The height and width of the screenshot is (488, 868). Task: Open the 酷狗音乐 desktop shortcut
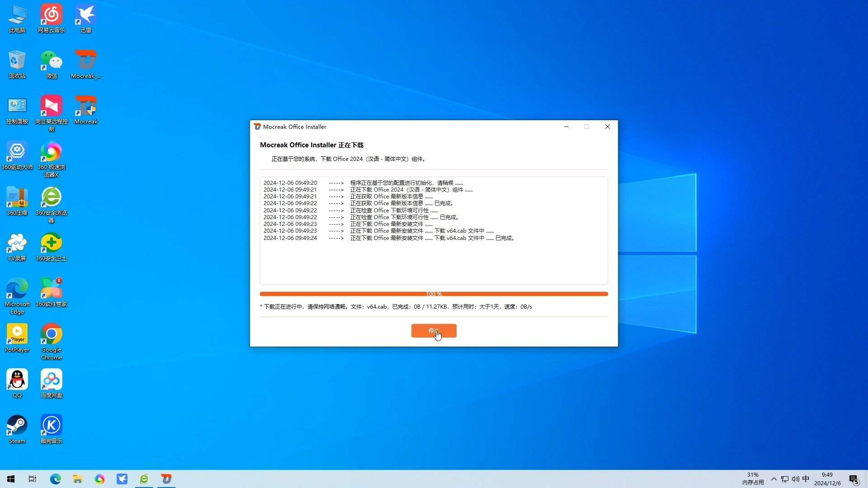[x=52, y=430]
